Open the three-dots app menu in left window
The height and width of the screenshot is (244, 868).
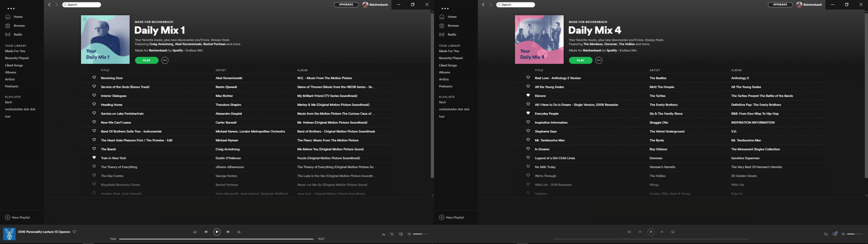click(x=11, y=8)
